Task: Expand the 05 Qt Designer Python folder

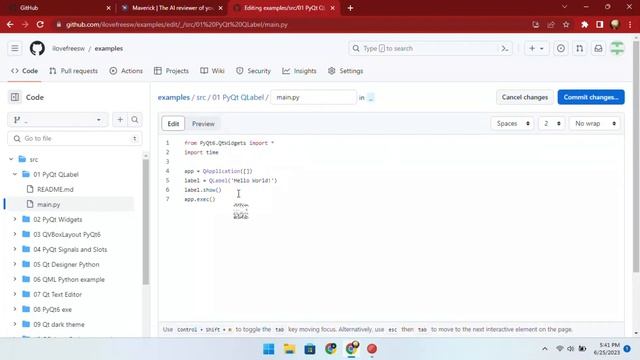Action: [x=15, y=264]
